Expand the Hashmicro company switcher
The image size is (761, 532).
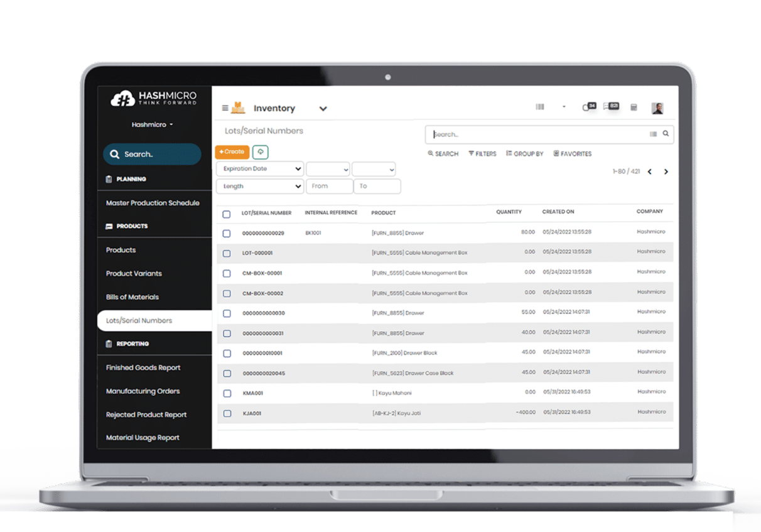pos(152,124)
